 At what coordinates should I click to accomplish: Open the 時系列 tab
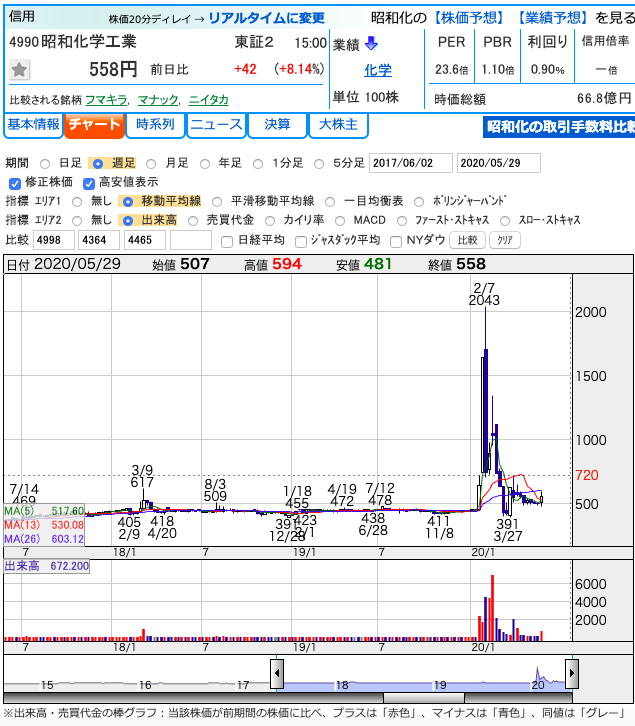(155, 125)
